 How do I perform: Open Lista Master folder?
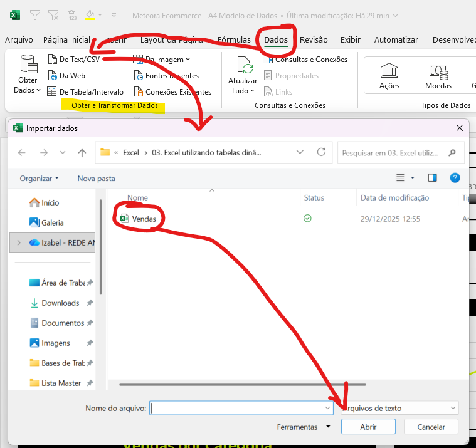pos(61,383)
